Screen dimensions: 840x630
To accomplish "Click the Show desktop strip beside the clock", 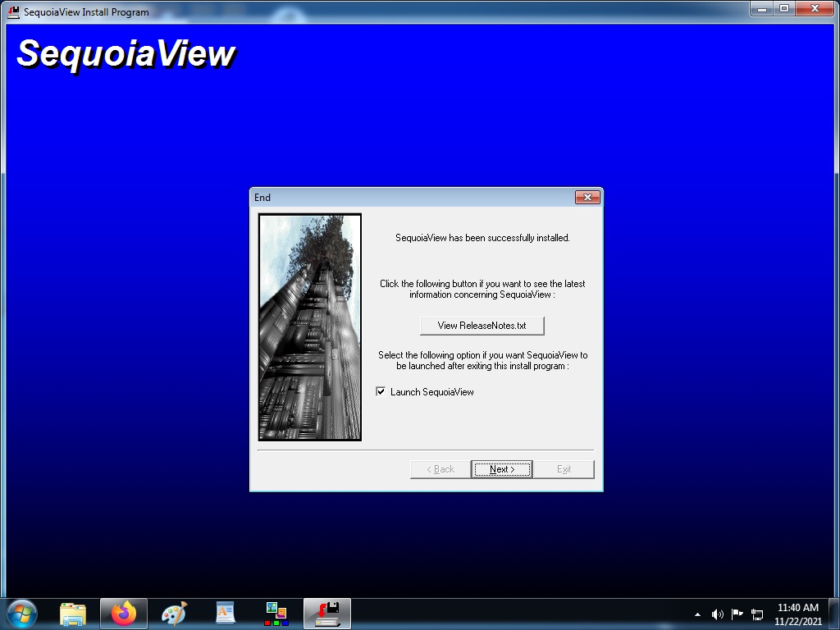I will point(835,614).
